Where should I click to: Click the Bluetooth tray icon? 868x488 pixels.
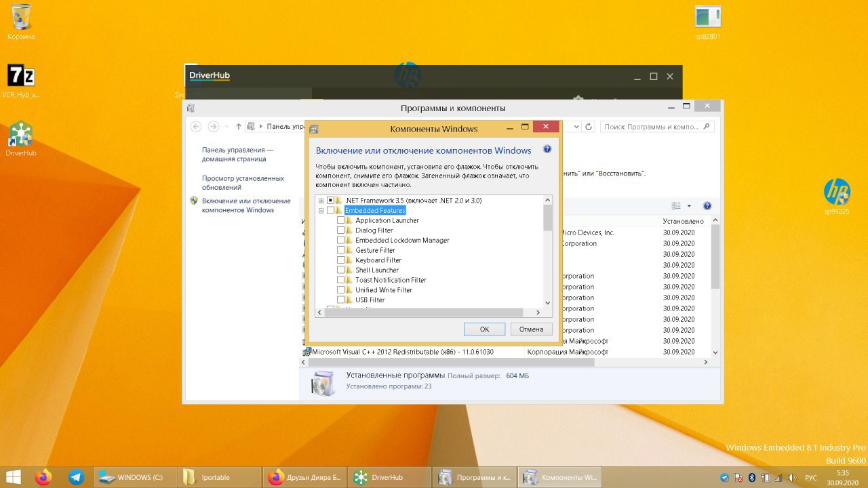coord(751,478)
